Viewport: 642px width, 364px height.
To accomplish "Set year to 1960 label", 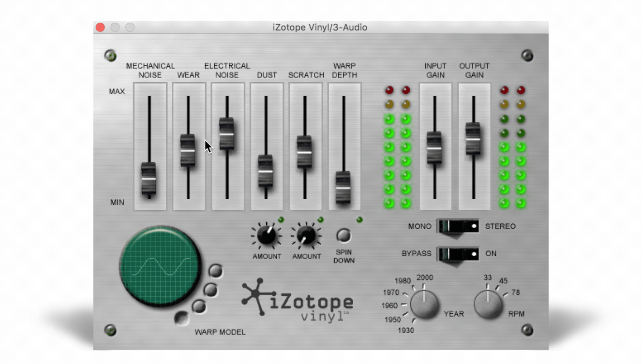I will click(389, 306).
